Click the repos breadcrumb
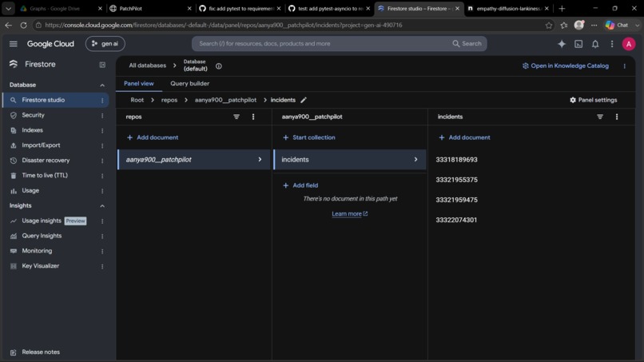644x362 pixels. [169, 100]
